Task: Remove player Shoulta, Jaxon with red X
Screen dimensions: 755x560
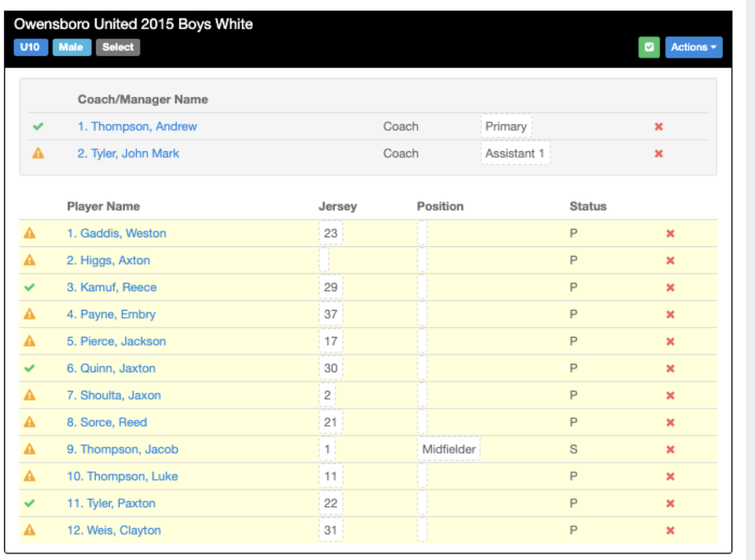Action: click(x=670, y=395)
